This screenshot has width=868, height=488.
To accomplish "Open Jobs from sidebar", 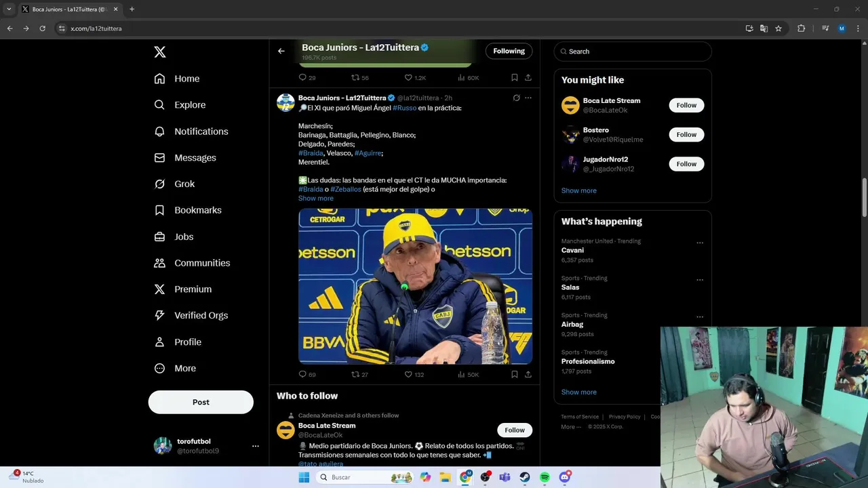I will pyautogui.click(x=174, y=237).
